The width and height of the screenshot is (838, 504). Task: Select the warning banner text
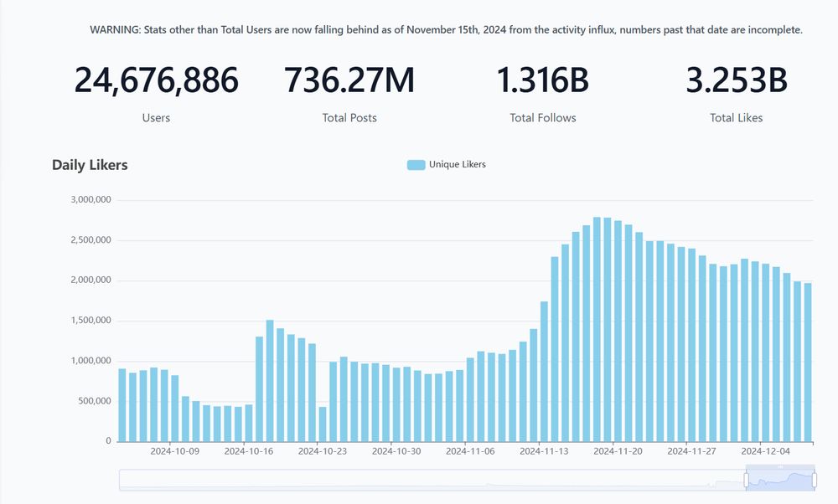pyautogui.click(x=447, y=29)
